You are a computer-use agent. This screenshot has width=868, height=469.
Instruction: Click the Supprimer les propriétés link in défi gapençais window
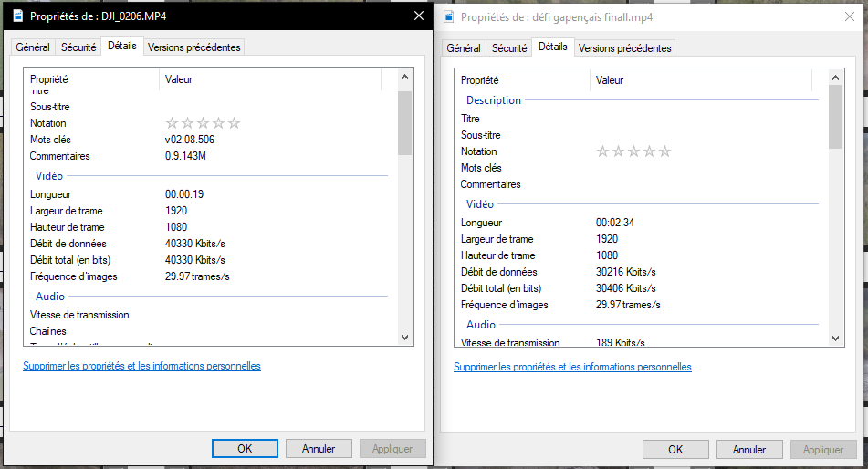click(x=572, y=367)
